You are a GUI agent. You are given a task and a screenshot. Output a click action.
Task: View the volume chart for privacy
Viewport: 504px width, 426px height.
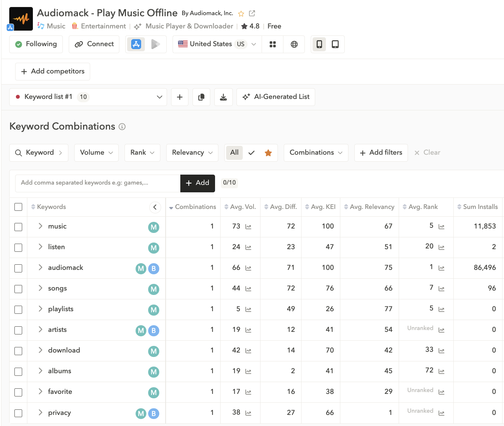pos(248,413)
